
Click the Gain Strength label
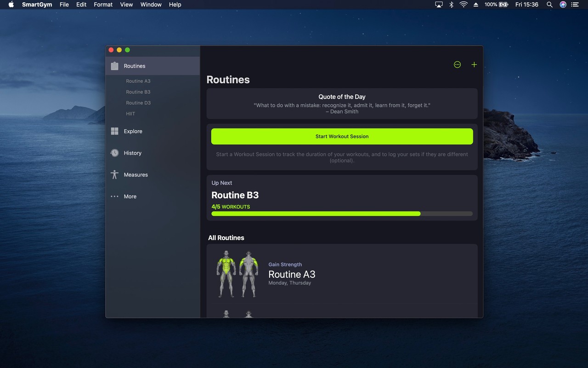pos(285,264)
